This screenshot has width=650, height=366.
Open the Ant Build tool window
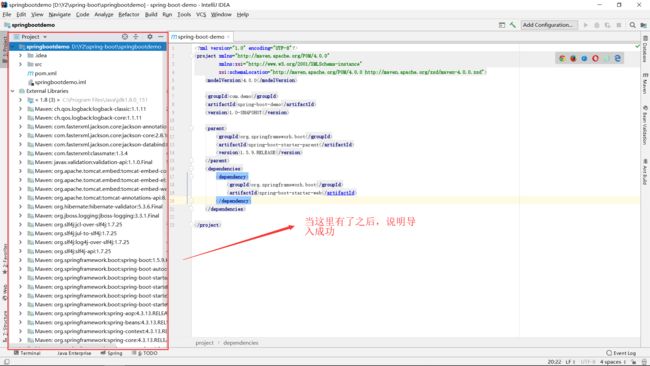coord(645,172)
